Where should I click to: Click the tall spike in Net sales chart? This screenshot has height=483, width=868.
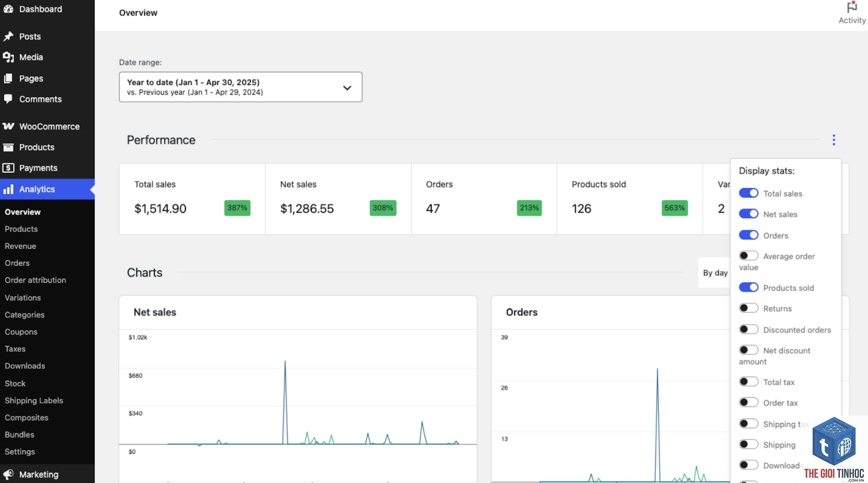click(285, 401)
